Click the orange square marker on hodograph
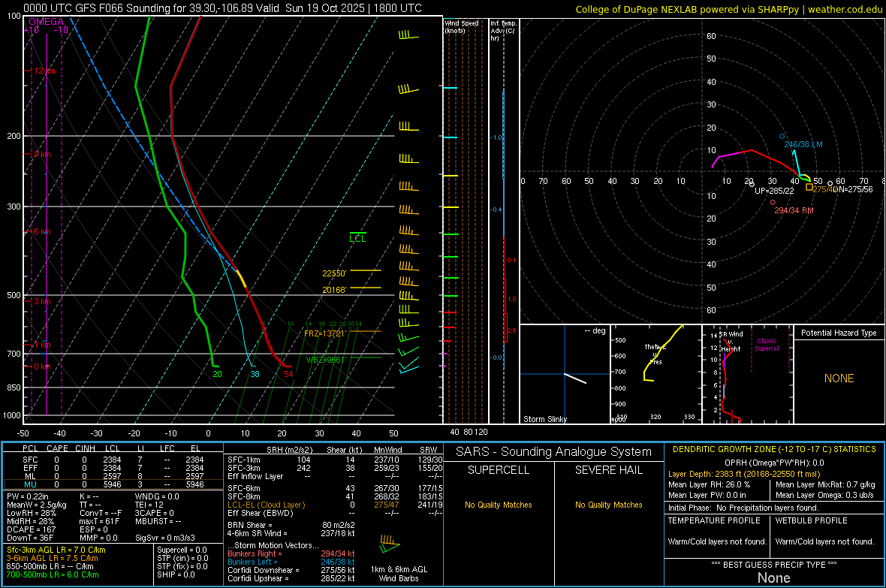The image size is (886, 588). tap(809, 187)
